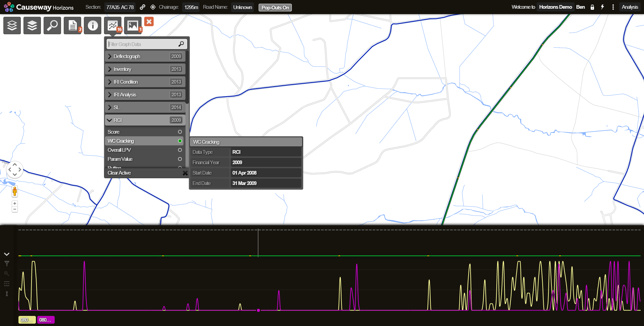The height and width of the screenshot is (326, 644).
Task: Open the information tool icon
Action: point(93,26)
